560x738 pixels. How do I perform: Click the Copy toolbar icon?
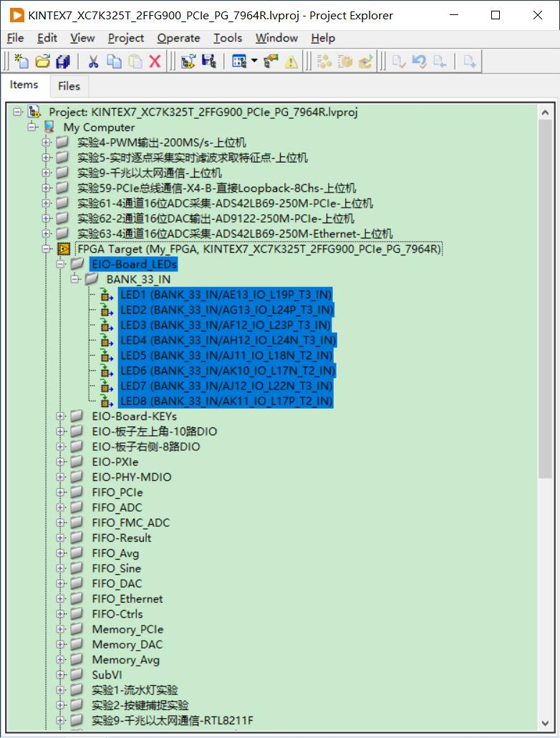coord(114,61)
